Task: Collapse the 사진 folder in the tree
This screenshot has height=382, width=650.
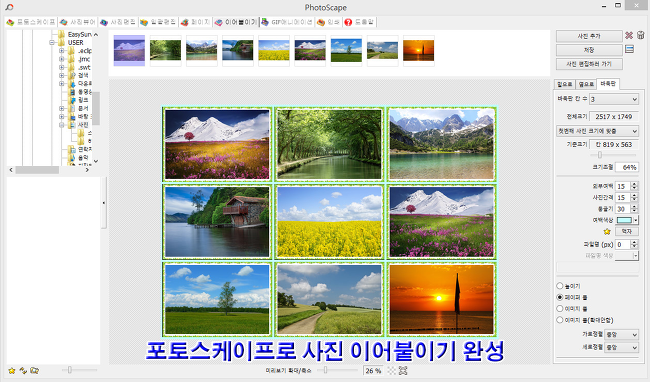Action: coord(61,124)
